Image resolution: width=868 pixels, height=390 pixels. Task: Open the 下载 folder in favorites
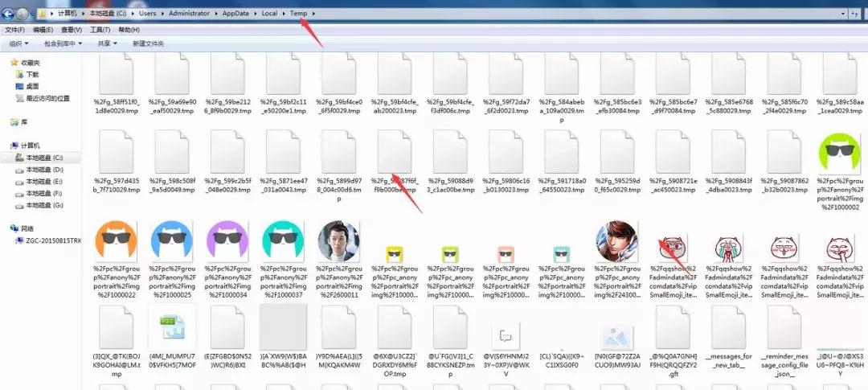(x=32, y=74)
